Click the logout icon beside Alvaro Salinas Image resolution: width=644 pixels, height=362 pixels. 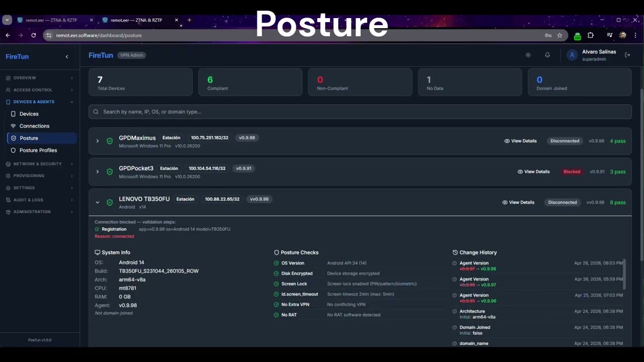(x=627, y=55)
